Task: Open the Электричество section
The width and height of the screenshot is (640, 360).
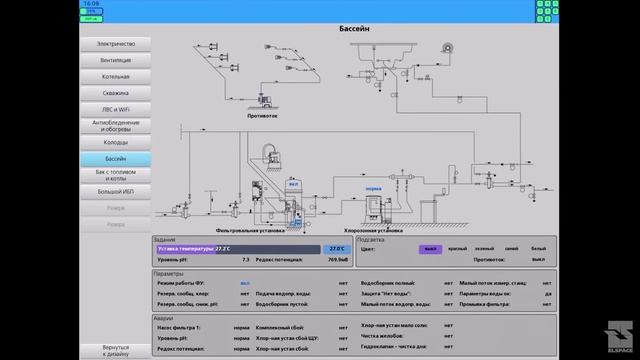Action: tap(116, 44)
